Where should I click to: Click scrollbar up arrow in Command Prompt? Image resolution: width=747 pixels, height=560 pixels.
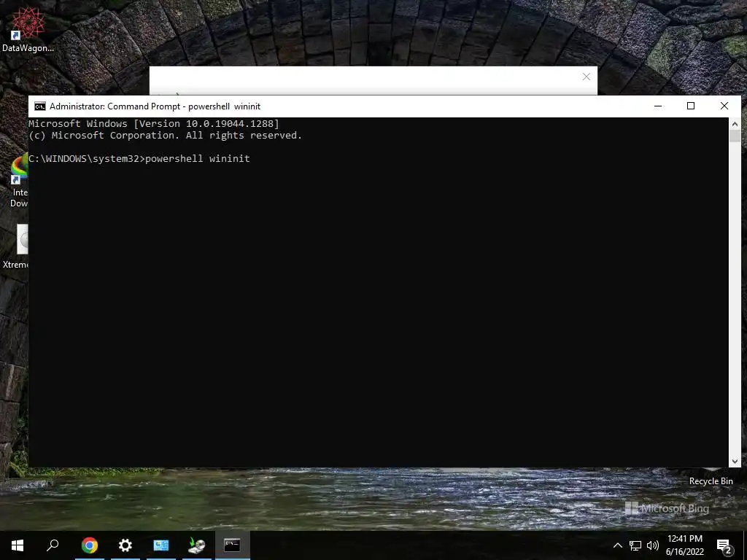[735, 124]
